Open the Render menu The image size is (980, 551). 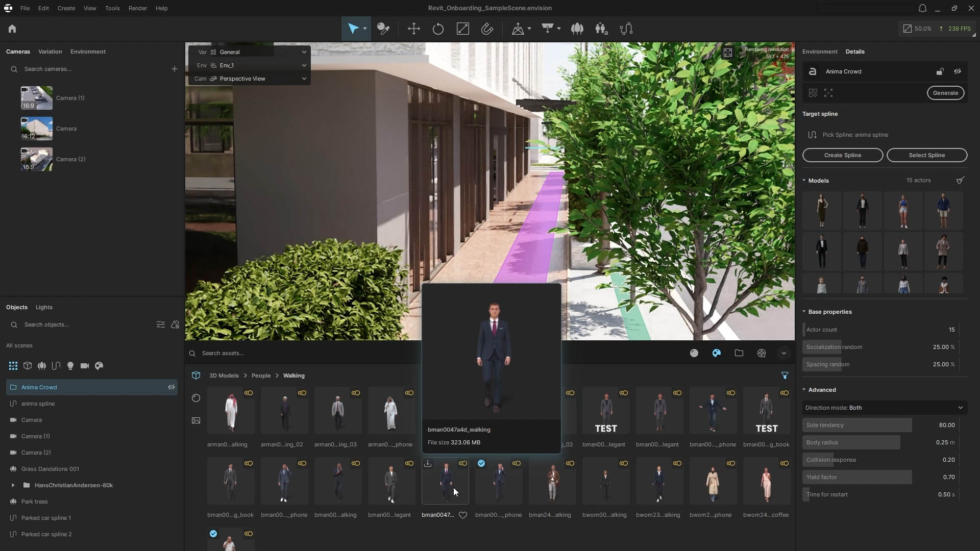(137, 8)
